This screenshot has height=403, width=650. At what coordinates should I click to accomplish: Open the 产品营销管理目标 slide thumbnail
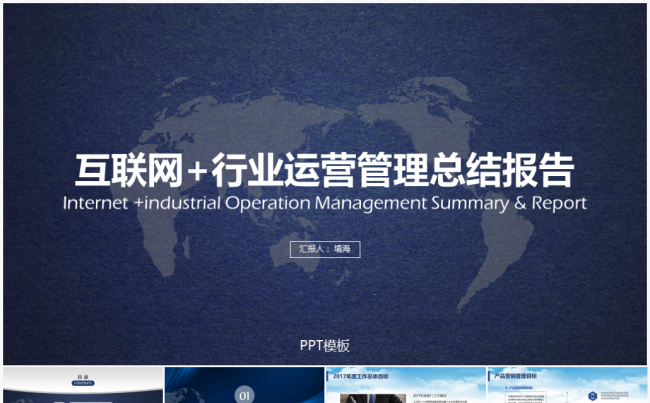tap(567, 385)
